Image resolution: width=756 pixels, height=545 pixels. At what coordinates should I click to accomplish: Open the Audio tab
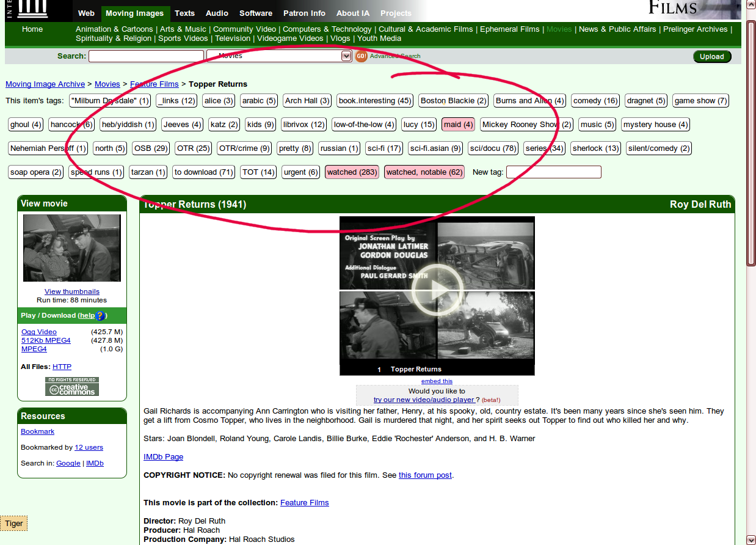(217, 13)
